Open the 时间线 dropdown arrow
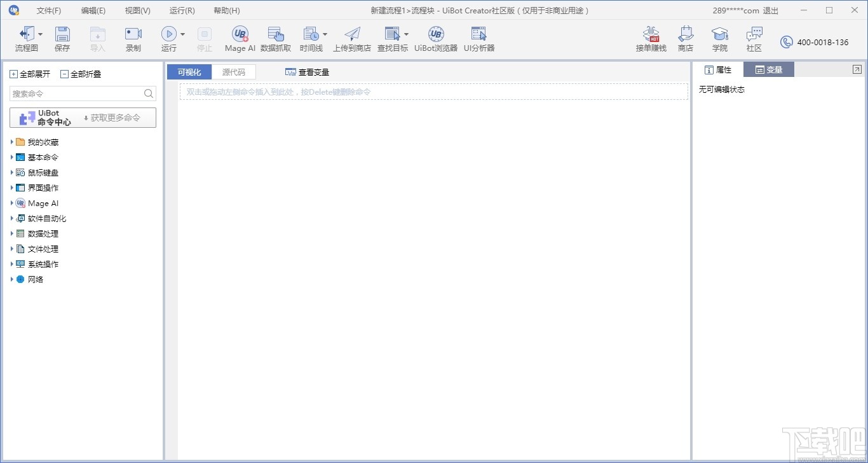Viewport: 868px width, 463px height. click(325, 34)
